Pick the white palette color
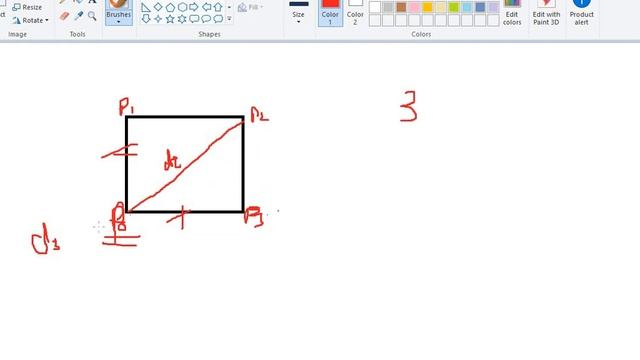The width and height of the screenshot is (640, 360). [x=375, y=7]
